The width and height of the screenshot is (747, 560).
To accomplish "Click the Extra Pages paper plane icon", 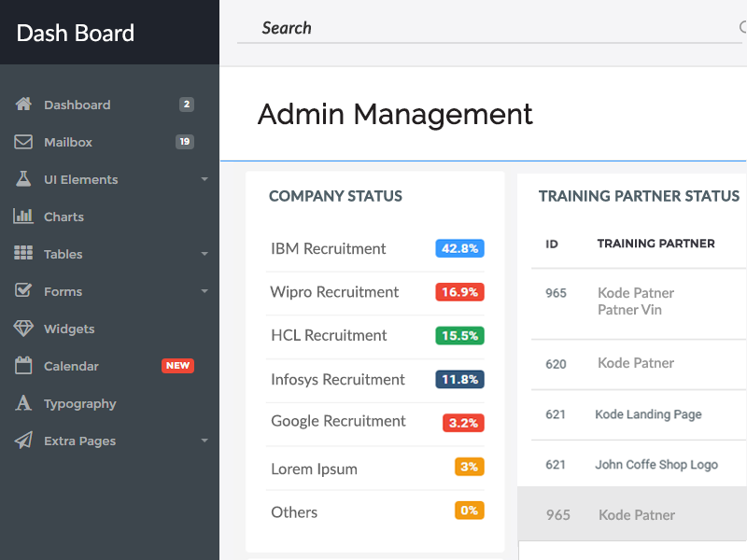I will (x=23, y=440).
